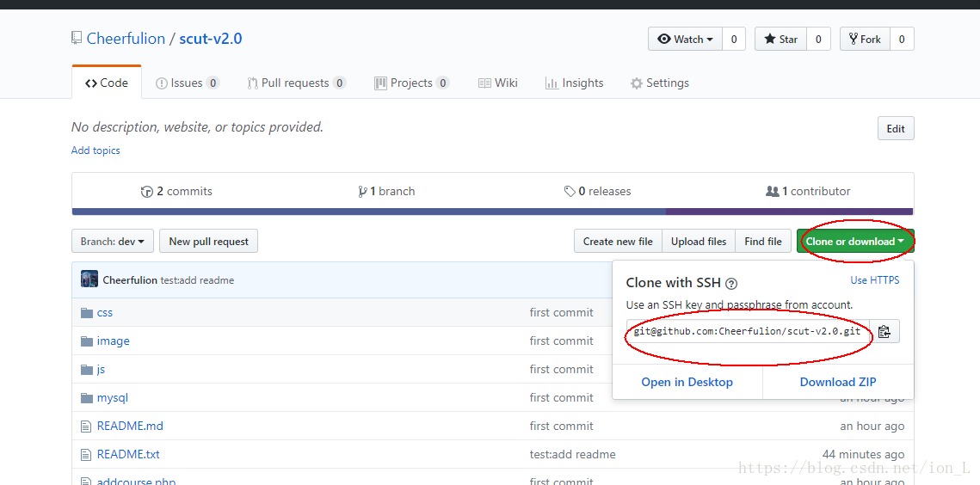The height and width of the screenshot is (485, 980).
Task: Click the stargazers count of 0
Action: coord(818,39)
